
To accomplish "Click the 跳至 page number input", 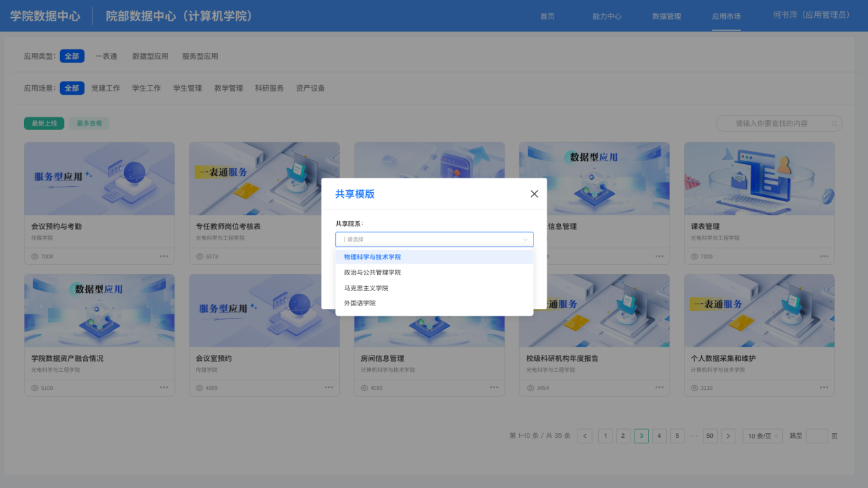I will point(816,436).
